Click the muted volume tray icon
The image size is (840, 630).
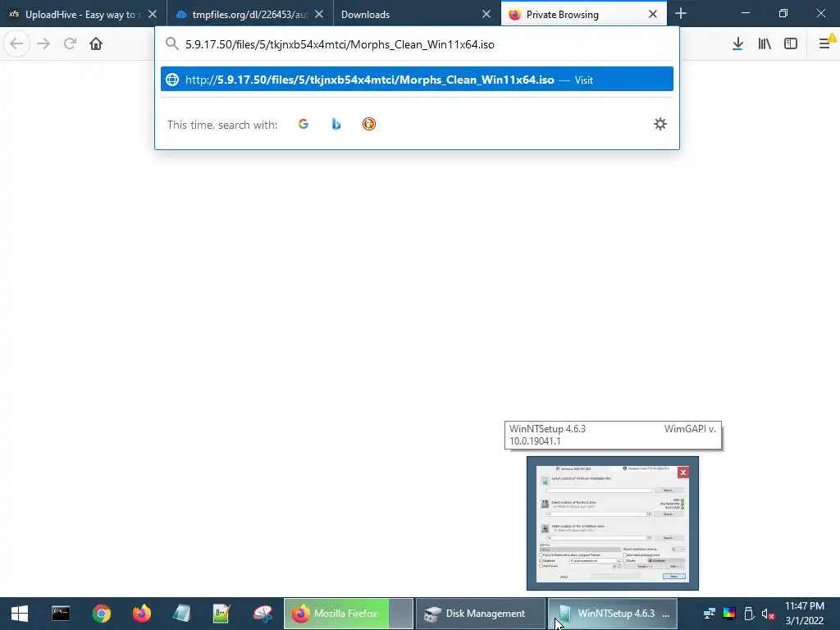768,614
